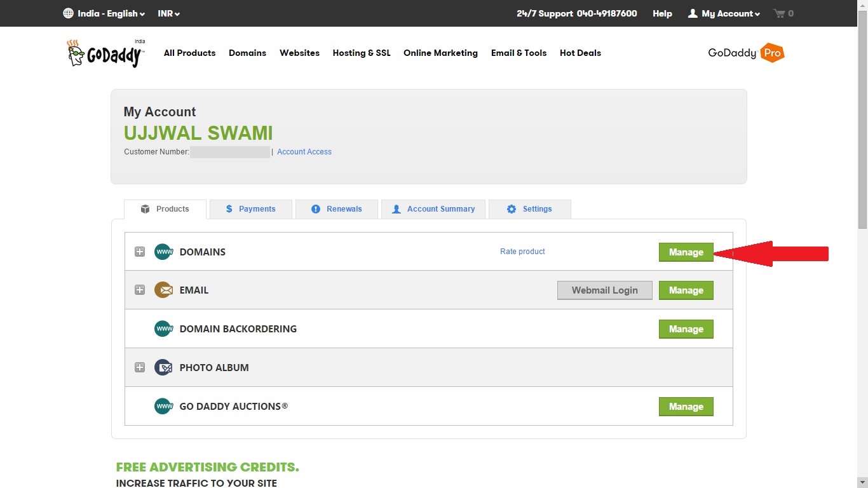Switch to the Renewals tab
This screenshot has height=488, width=868.
337,209
